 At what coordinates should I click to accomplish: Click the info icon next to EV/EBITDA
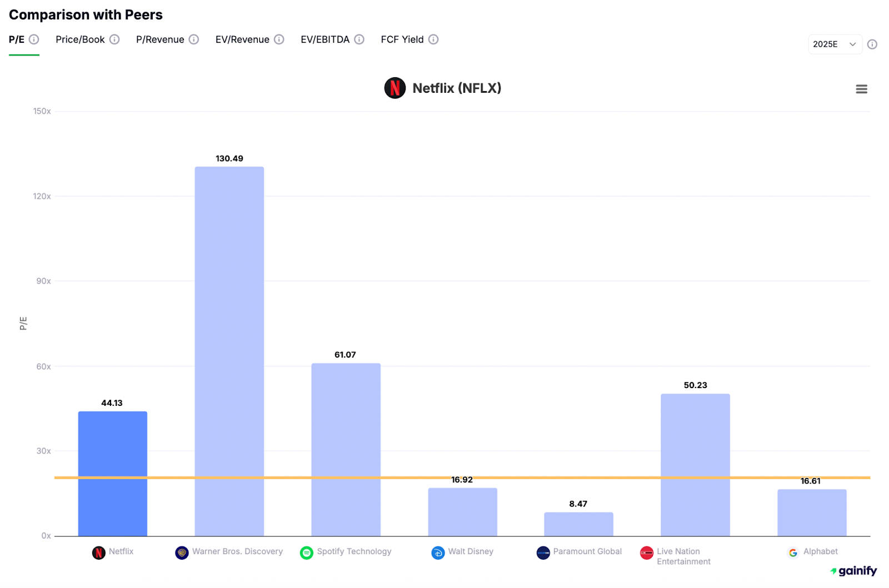[x=359, y=39]
